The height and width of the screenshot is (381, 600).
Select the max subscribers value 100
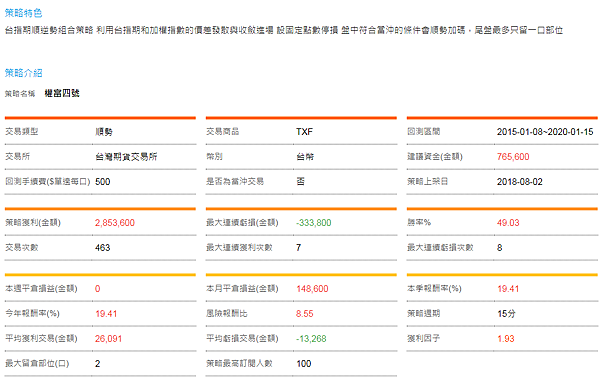coord(304,363)
